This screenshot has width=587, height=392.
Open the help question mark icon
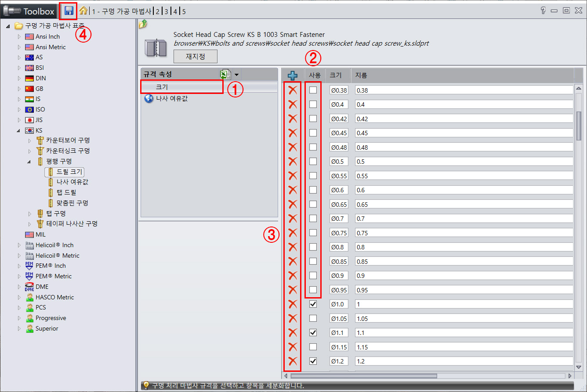(544, 11)
